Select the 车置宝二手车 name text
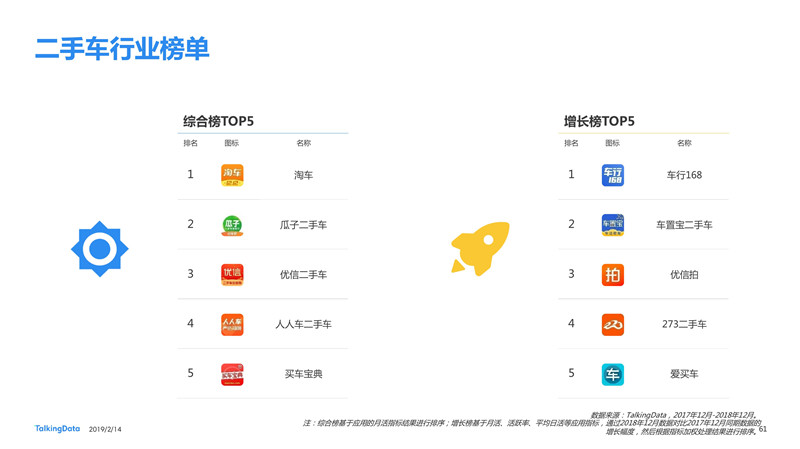This screenshot has width=800, height=449. (x=684, y=225)
